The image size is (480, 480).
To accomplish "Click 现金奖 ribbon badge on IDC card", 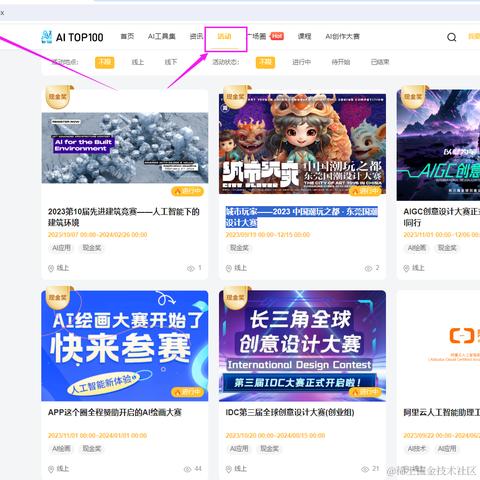I will coord(236,297).
